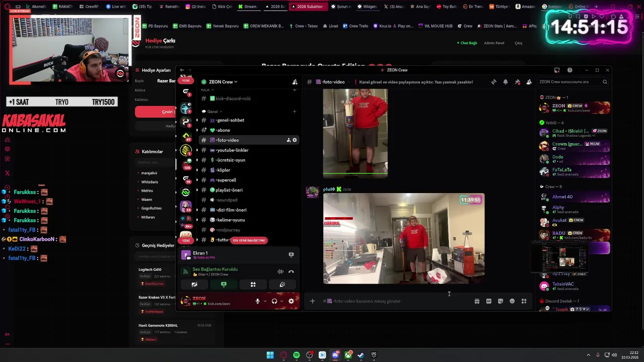Invite people icon beside ZEON Crew header
Viewport: 644px width, 362px height.
(x=295, y=82)
